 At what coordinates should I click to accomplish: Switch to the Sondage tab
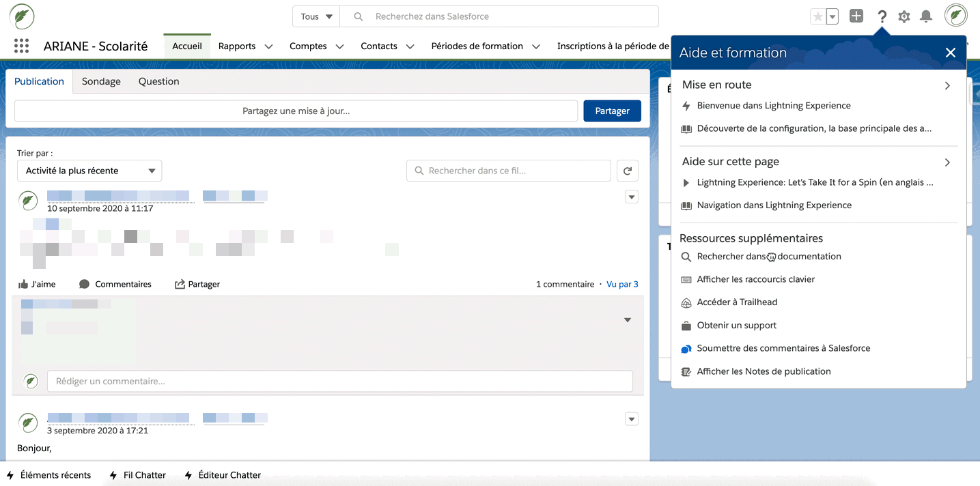(x=101, y=81)
